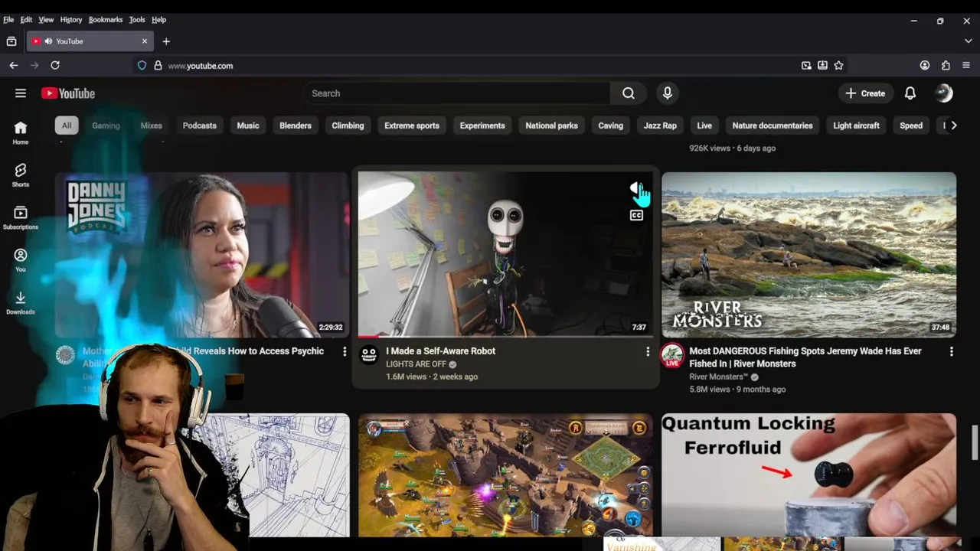Open Firefox account icon in toolbar
Viewport: 980px width, 551px height.
point(925,66)
